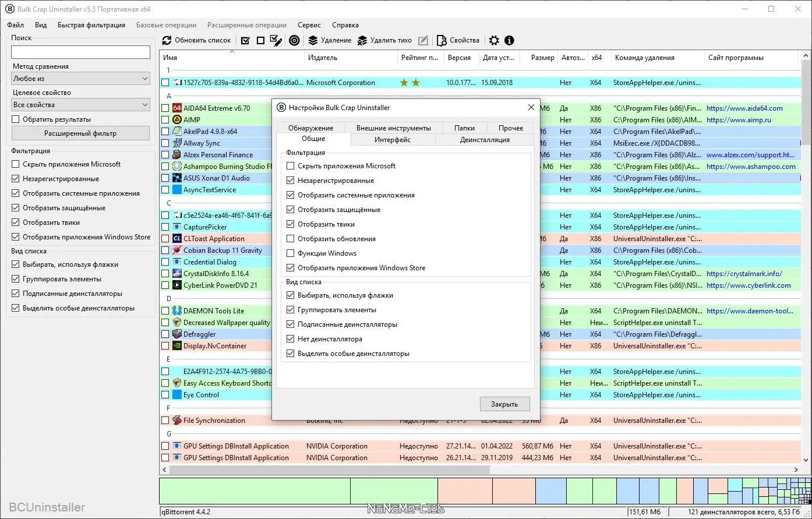
Task: Sort list by Команда удаления column header
Action: pos(658,58)
